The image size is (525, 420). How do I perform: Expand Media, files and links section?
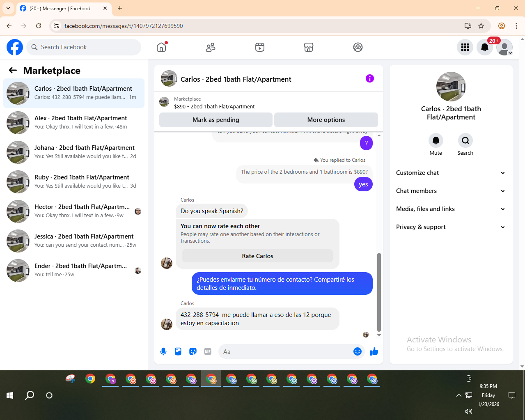(x=451, y=209)
